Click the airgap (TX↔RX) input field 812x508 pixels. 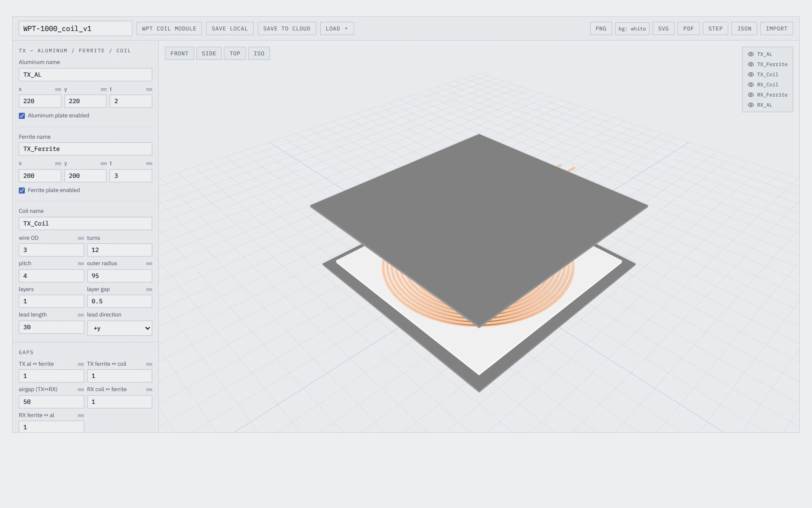pos(51,402)
